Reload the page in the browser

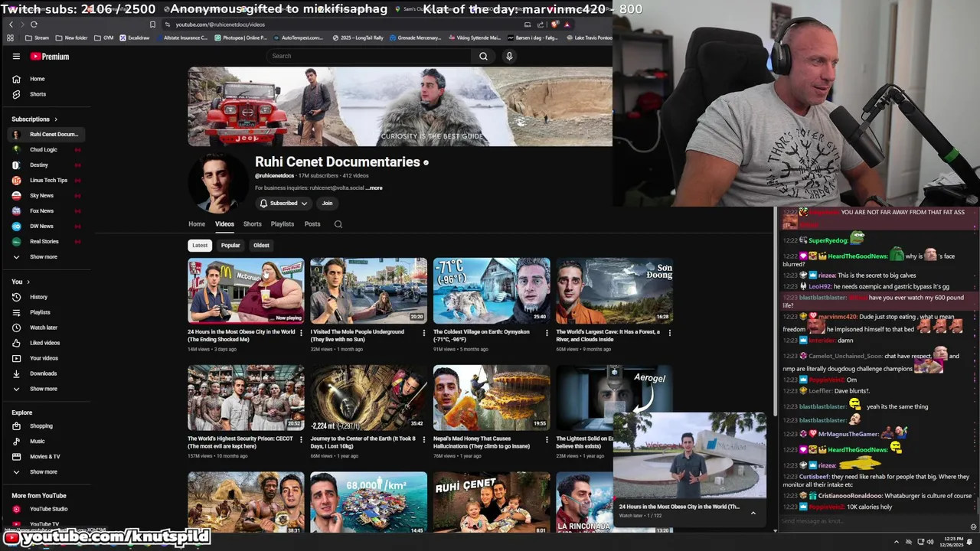tap(34, 24)
